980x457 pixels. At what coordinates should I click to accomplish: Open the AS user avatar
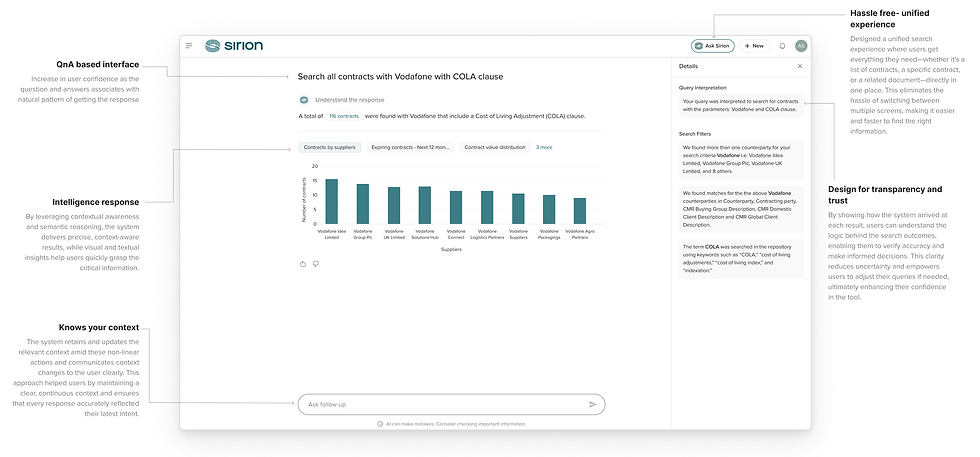[801, 46]
